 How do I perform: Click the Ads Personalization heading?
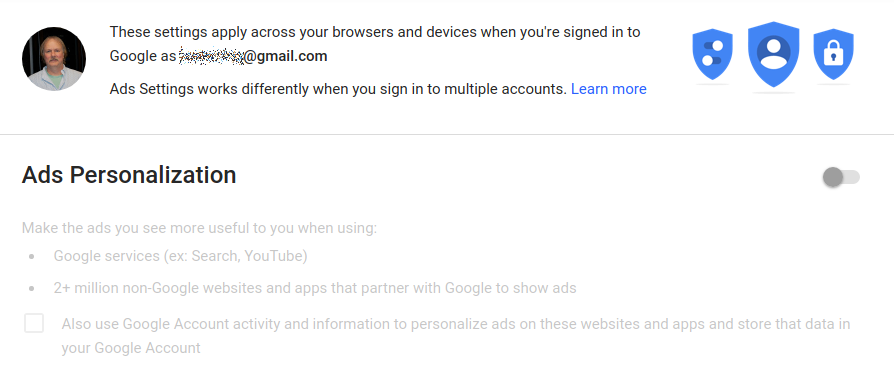tap(129, 175)
